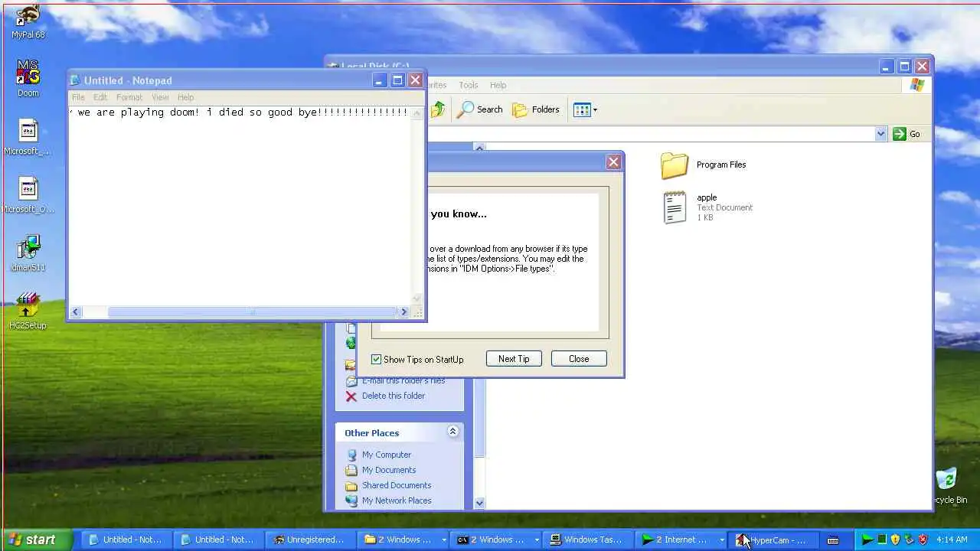
Task: Switch to second Untitled Notepad taskbar button
Action: pos(217,540)
